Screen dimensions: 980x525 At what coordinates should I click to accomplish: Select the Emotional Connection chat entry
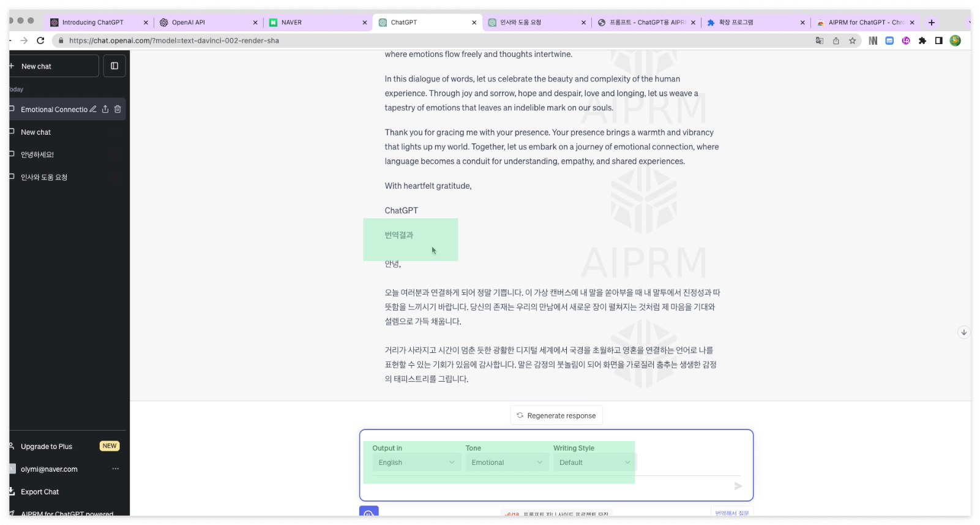point(54,109)
